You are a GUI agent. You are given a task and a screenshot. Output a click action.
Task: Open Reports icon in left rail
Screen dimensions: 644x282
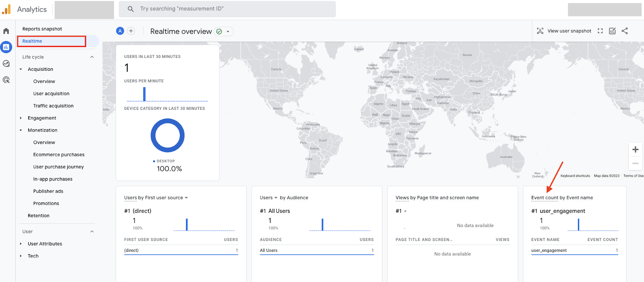point(6,47)
